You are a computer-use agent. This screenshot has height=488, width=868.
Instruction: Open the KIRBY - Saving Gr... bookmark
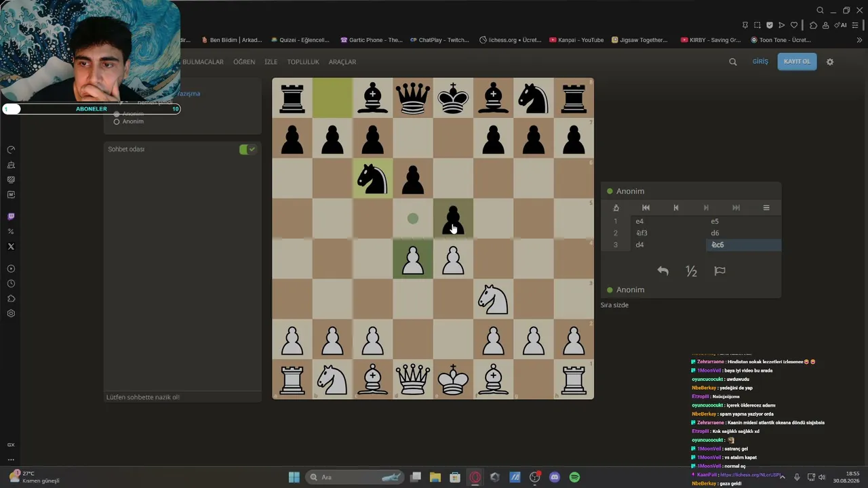tap(711, 40)
